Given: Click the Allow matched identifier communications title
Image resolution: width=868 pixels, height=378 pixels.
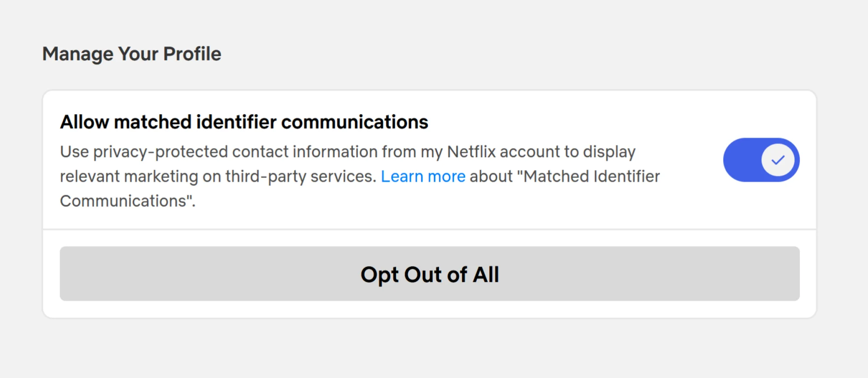Looking at the screenshot, I should 244,122.
